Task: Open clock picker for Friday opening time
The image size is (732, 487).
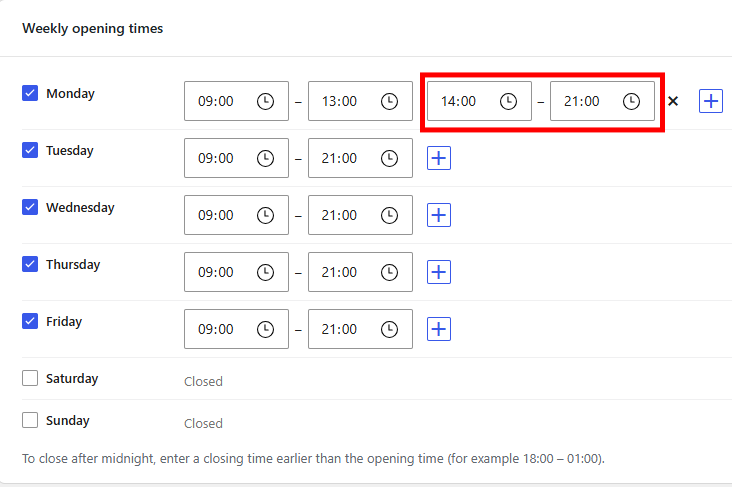Action: click(x=265, y=329)
